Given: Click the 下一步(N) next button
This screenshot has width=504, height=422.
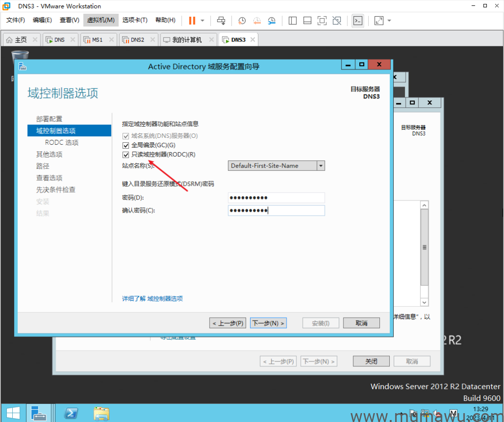Looking at the screenshot, I should (268, 323).
